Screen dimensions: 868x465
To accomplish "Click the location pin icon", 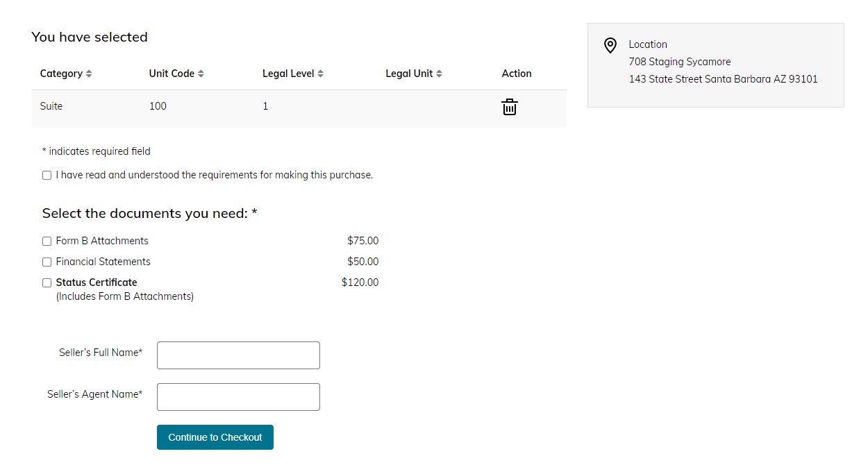I will coord(610,46).
